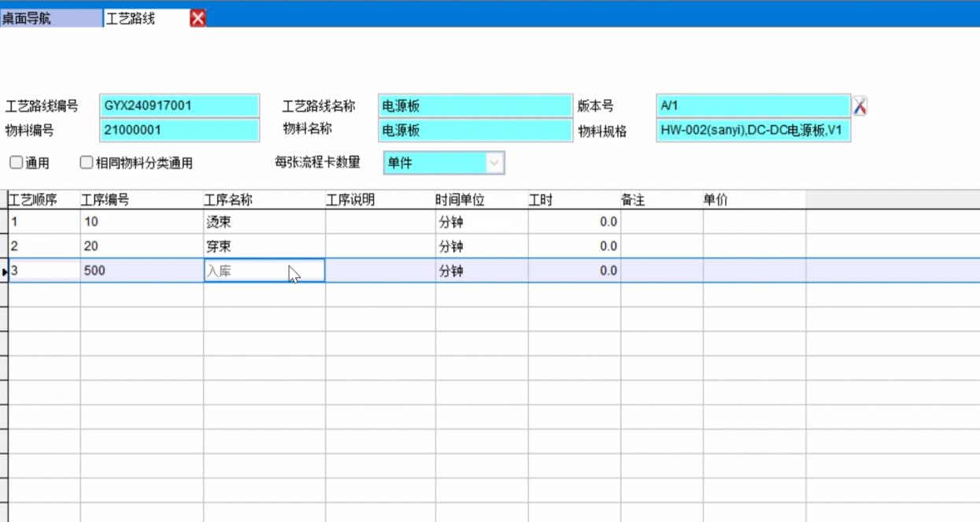
Task: Switch to the 桌面导航 tab
Action: click(x=50, y=19)
